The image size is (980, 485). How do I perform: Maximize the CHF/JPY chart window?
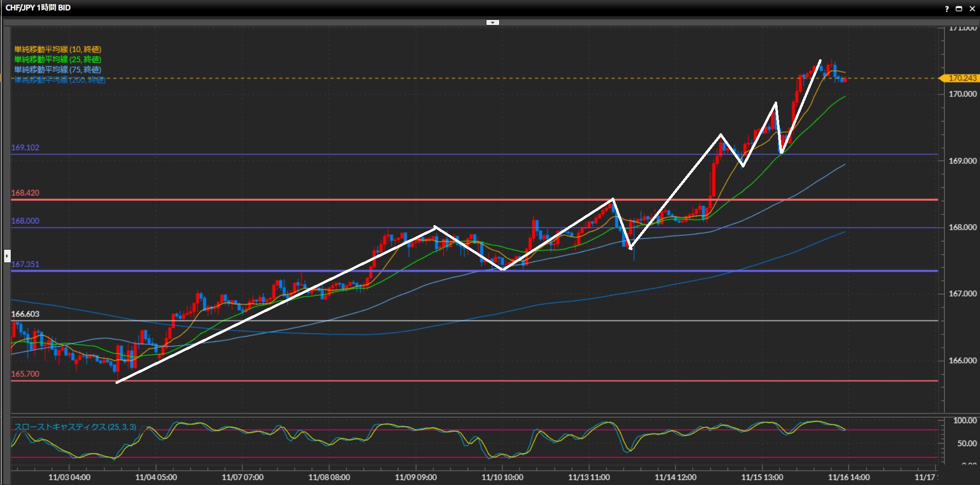(x=959, y=9)
